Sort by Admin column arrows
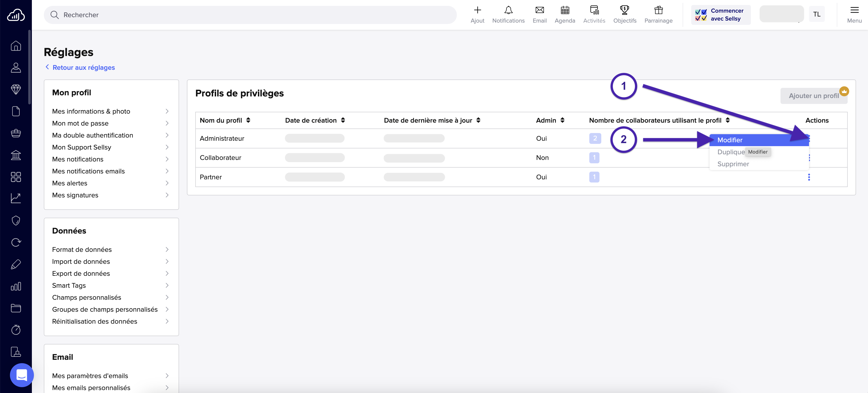The image size is (868, 393). point(562,120)
